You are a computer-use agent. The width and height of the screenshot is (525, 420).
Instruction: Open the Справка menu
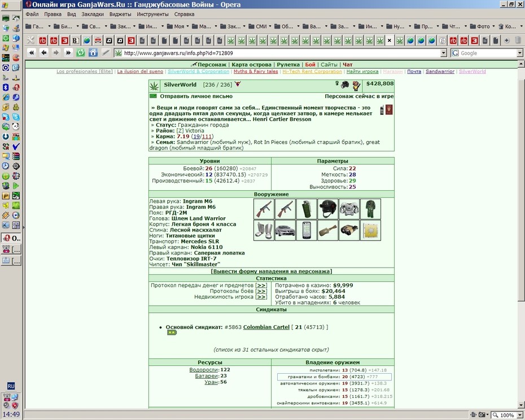tap(184, 14)
